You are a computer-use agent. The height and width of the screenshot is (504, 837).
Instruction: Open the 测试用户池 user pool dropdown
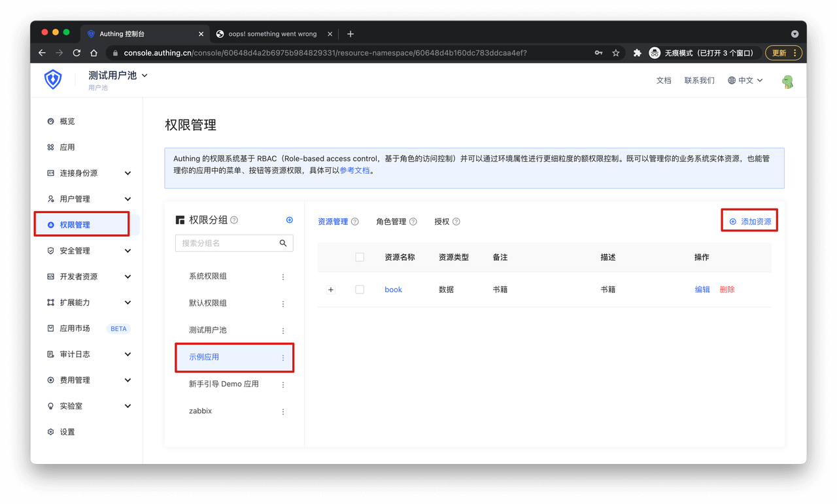118,76
